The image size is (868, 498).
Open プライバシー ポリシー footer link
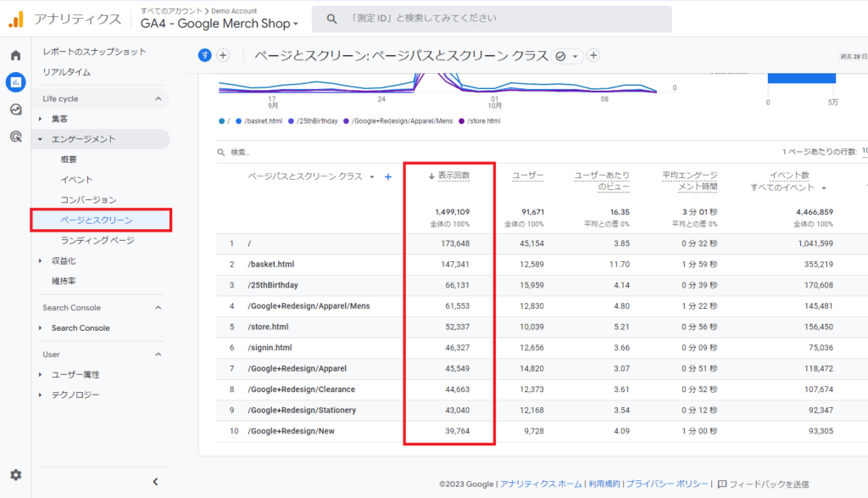667,484
